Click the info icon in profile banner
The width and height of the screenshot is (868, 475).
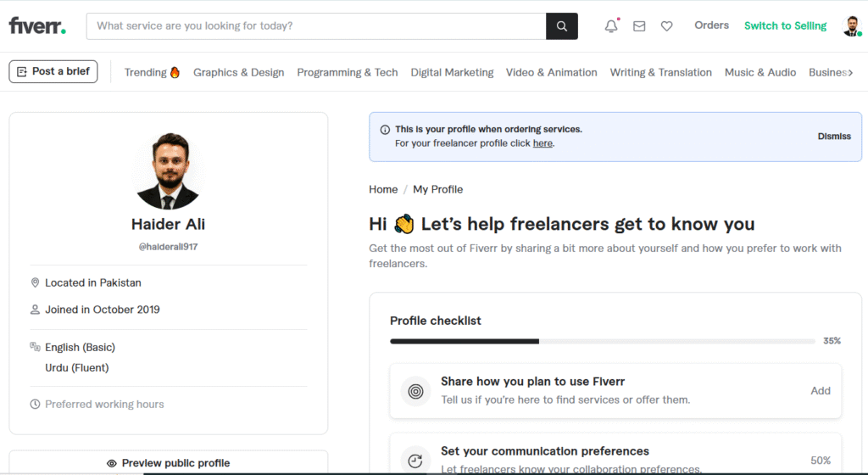pos(385,130)
